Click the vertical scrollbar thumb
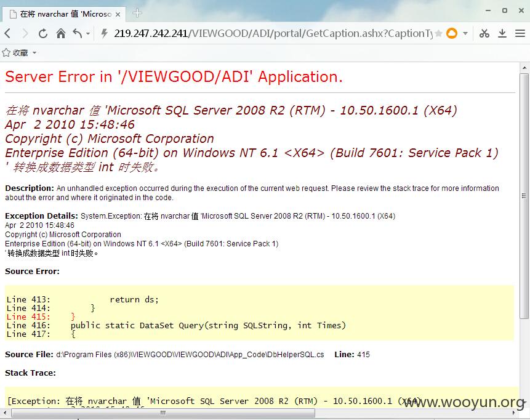 (x=524, y=195)
